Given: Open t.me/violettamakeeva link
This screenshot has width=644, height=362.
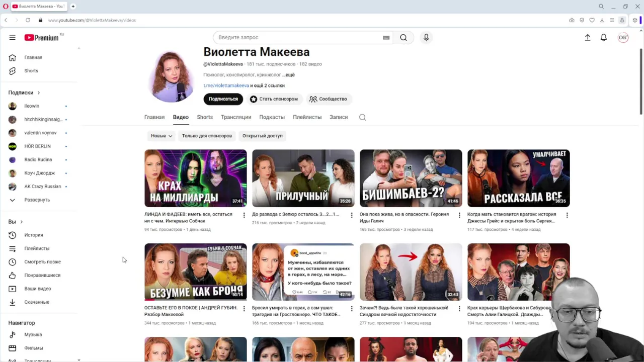Looking at the screenshot, I should coord(226,85).
